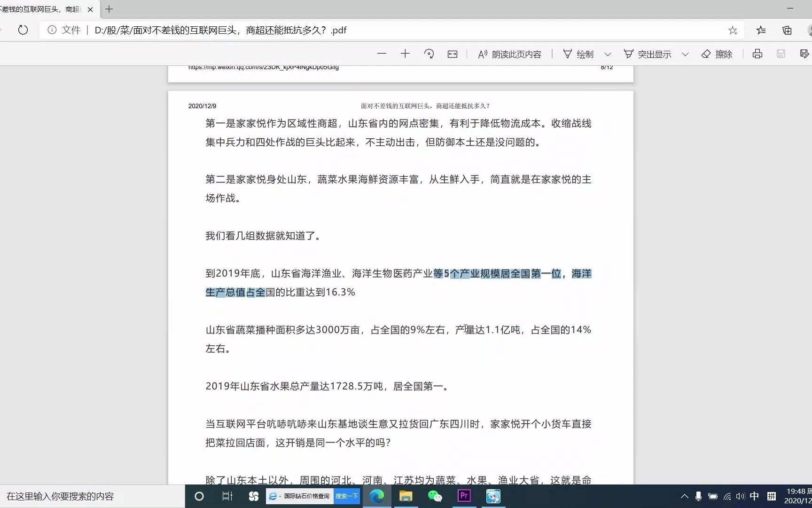Show hidden system tray icons

(x=684, y=496)
